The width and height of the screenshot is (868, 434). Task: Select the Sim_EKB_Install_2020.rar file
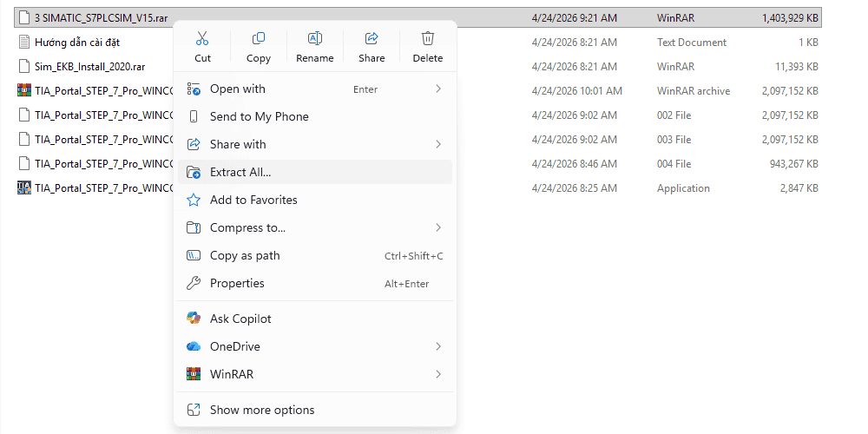tap(89, 66)
